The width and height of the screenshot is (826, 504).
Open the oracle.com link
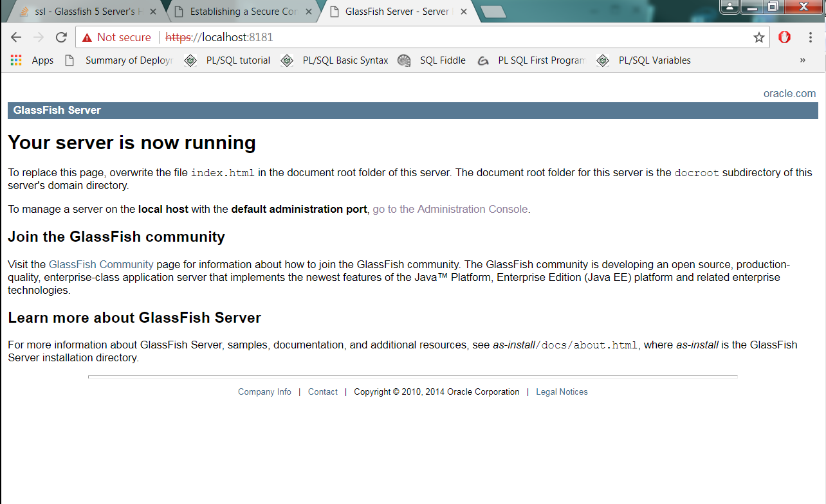point(789,93)
